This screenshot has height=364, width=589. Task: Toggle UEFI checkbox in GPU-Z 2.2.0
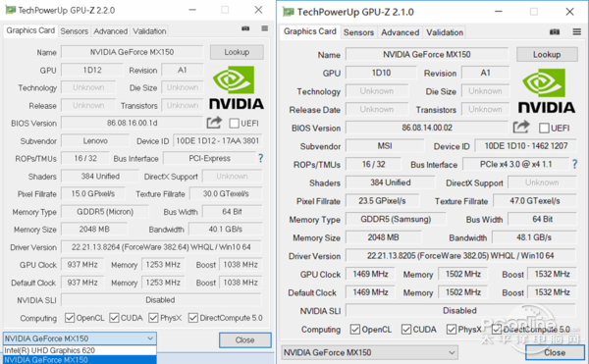234,123
